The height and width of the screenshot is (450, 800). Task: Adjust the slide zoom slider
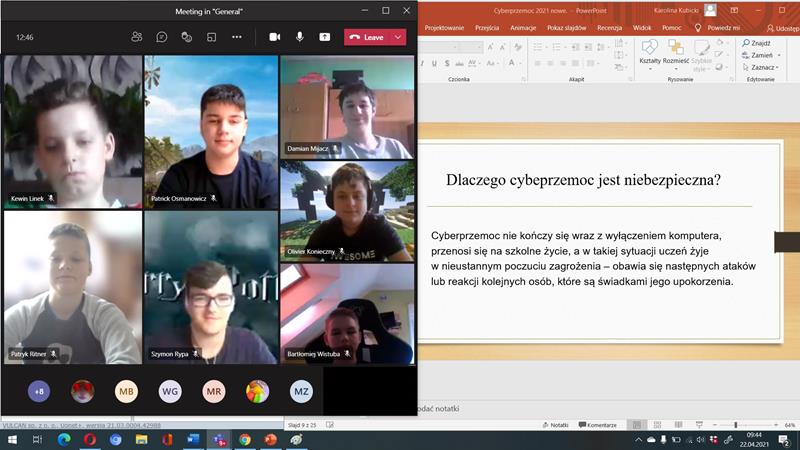coord(736,425)
